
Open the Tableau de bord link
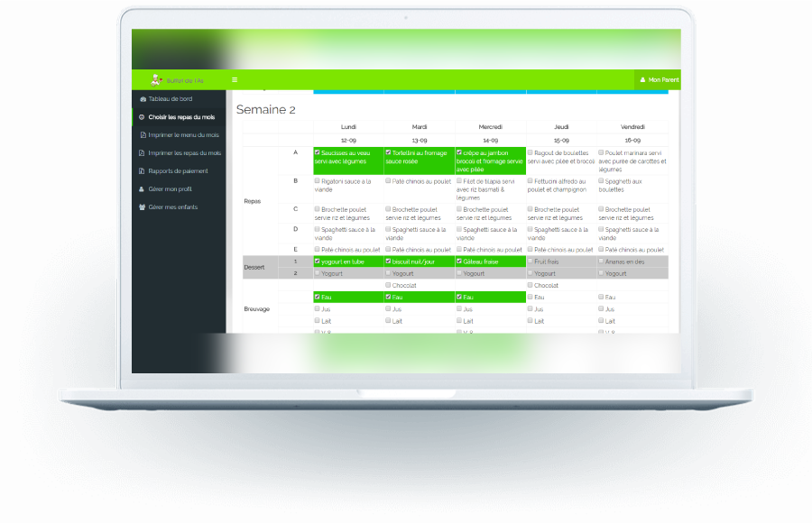click(171, 99)
